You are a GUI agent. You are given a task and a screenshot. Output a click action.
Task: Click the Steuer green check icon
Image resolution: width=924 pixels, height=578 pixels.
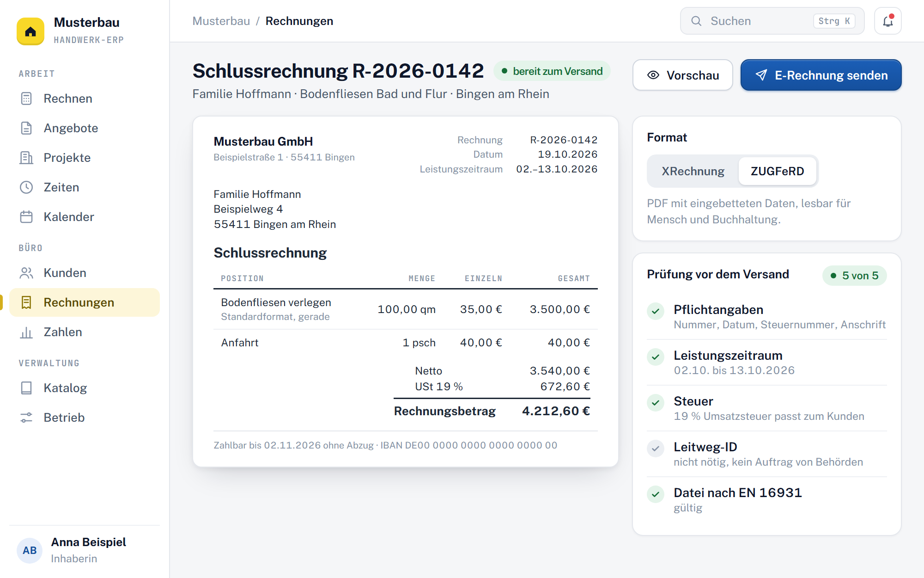pos(656,403)
